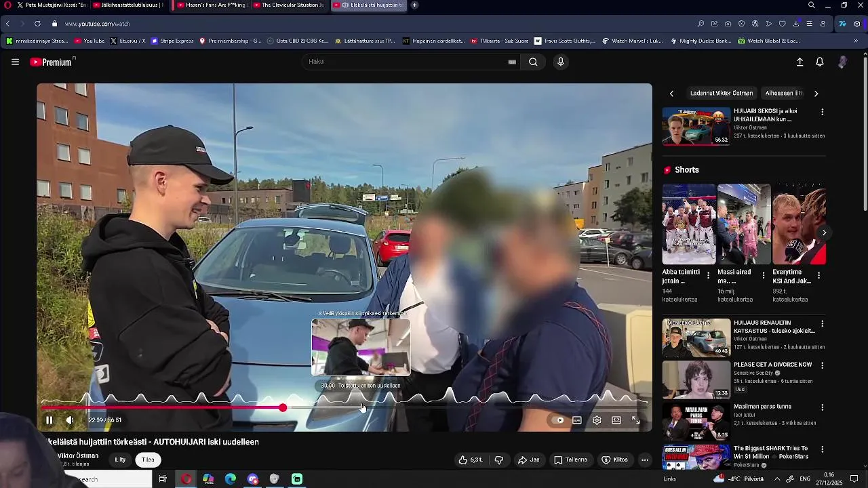Open options for 'Messi aired ma...' short
The height and width of the screenshot is (488, 868).
click(764, 276)
